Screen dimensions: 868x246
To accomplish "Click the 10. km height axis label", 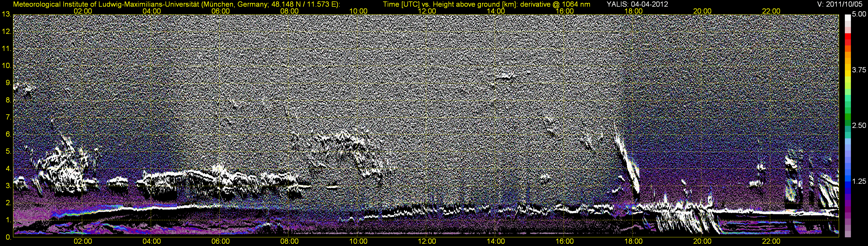I will pyautogui.click(x=6, y=66).
